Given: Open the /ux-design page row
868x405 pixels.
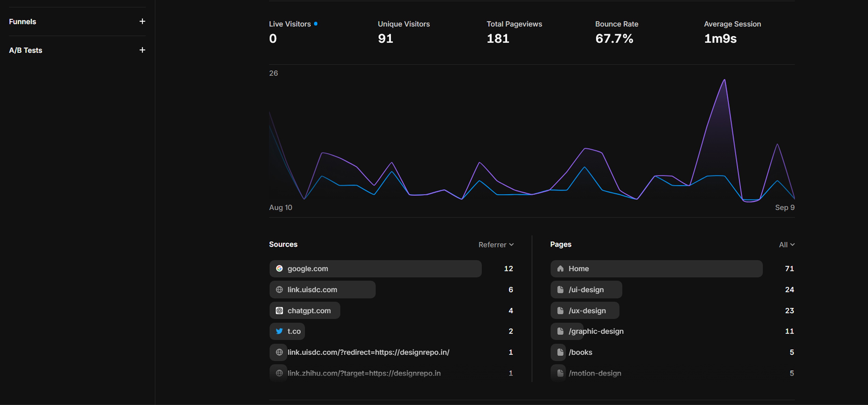Looking at the screenshot, I should point(587,311).
